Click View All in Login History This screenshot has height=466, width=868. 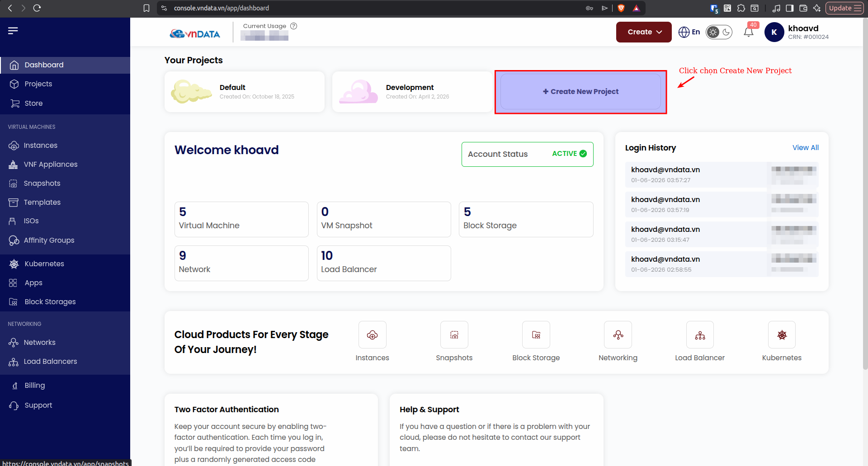tap(806, 148)
